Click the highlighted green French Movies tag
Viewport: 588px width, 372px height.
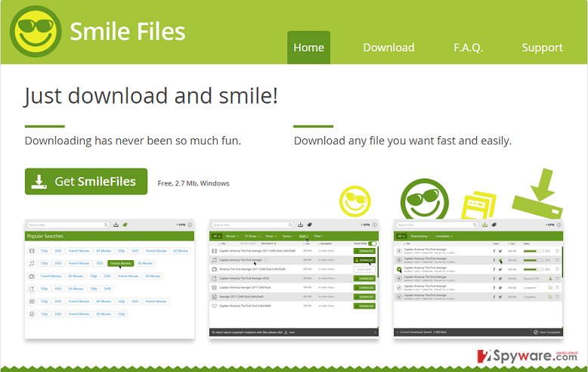pyautogui.click(x=120, y=263)
